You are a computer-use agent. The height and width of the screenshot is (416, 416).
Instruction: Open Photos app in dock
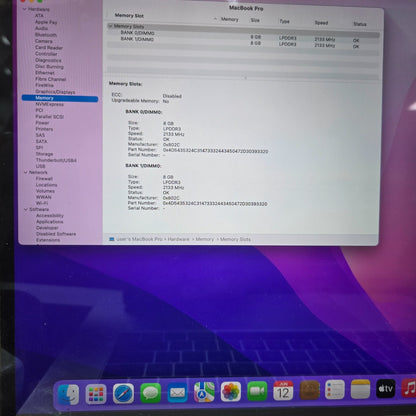231,391
